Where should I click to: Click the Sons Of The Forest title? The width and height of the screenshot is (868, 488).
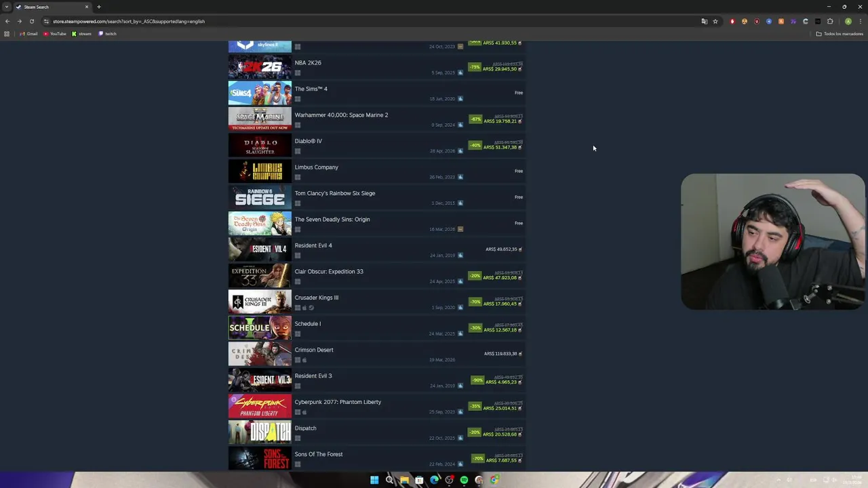coord(319,454)
